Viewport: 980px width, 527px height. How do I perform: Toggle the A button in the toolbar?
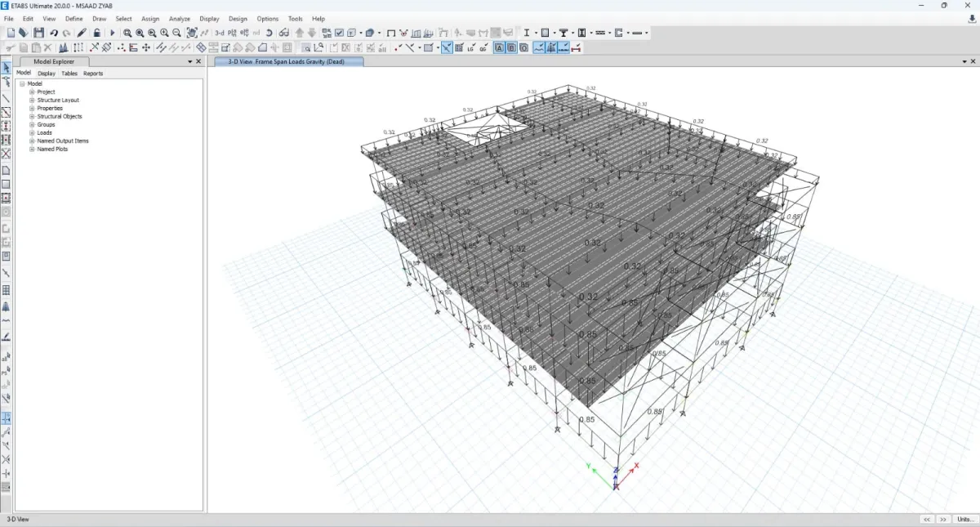coord(499,47)
